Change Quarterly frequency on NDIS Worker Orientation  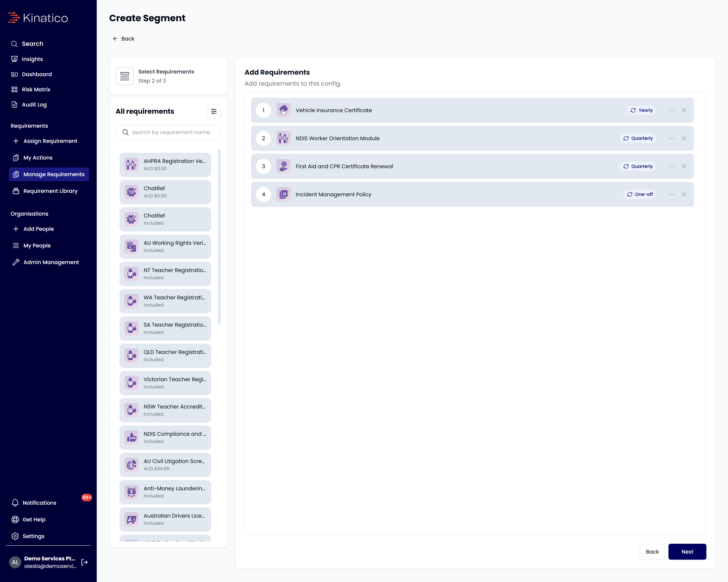[x=638, y=138]
